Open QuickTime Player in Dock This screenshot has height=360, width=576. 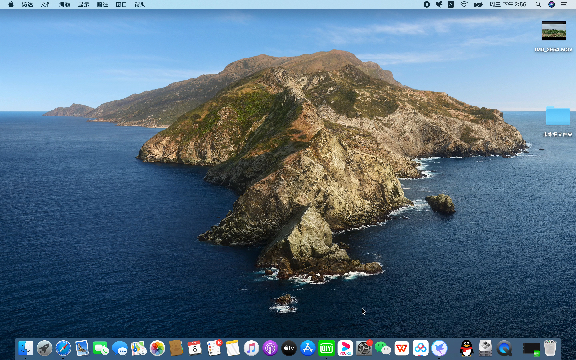[504, 348]
